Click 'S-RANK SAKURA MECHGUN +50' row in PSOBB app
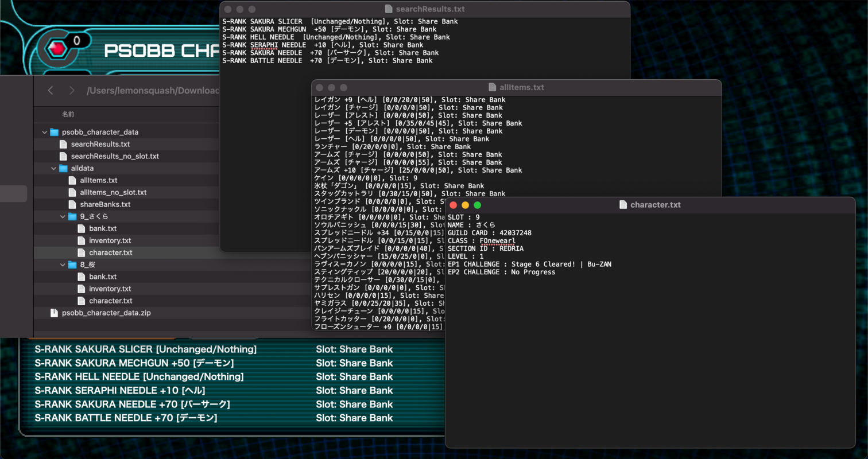The height and width of the screenshot is (459, 868). pos(214,363)
